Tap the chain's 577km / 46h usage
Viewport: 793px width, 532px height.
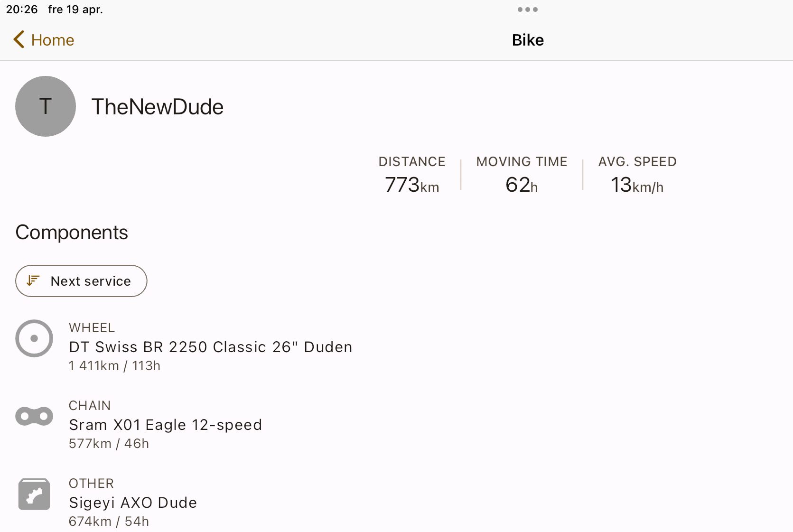pyautogui.click(x=109, y=444)
